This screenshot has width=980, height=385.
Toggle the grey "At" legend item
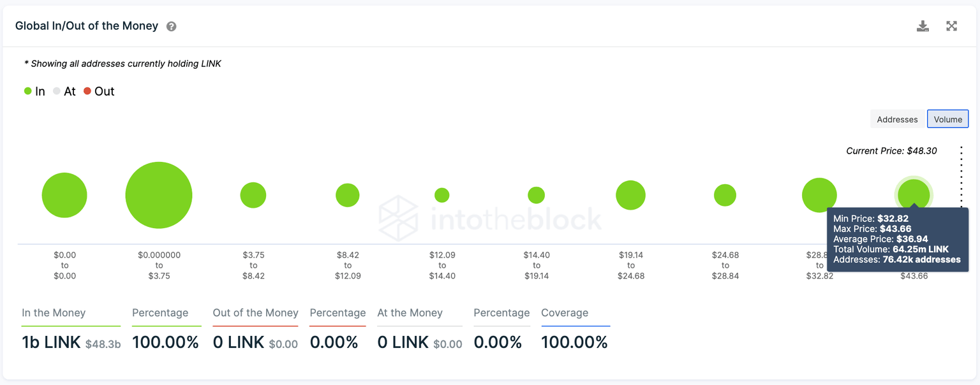[64, 91]
